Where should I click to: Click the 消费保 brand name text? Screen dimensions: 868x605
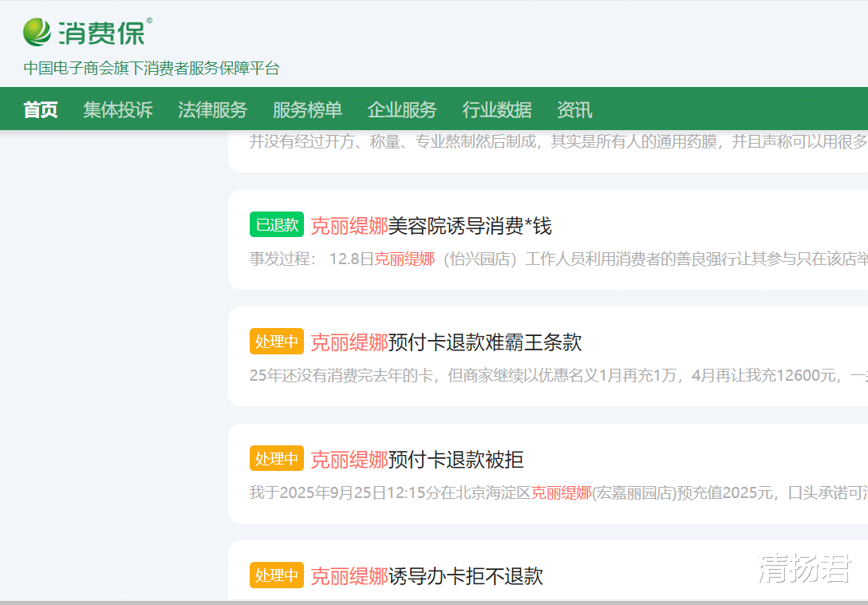[x=102, y=32]
